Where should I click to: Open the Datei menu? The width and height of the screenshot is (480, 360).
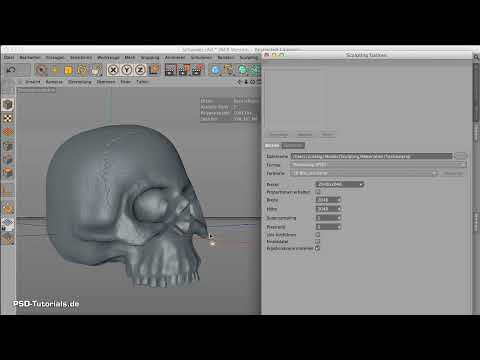(x=9, y=58)
